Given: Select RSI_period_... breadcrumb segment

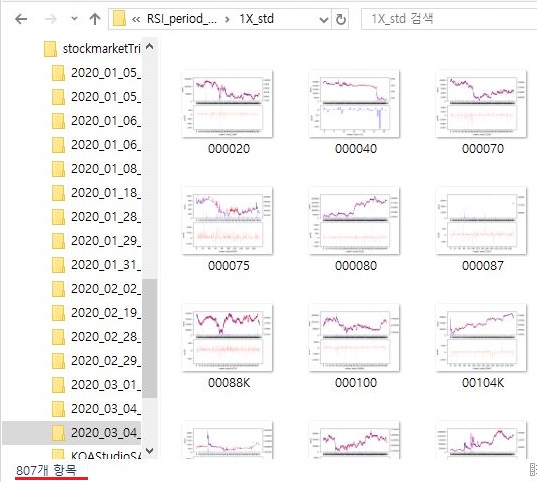Looking at the screenshot, I should 182,19.
